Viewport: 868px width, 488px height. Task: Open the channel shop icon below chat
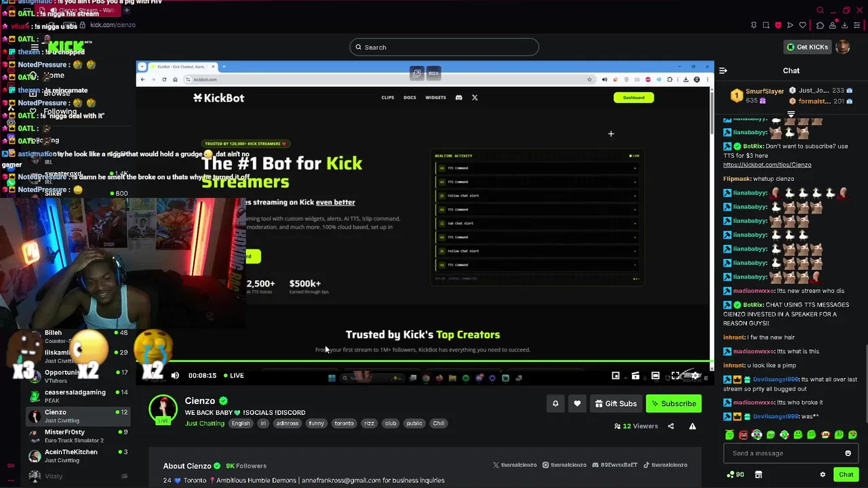(x=758, y=474)
